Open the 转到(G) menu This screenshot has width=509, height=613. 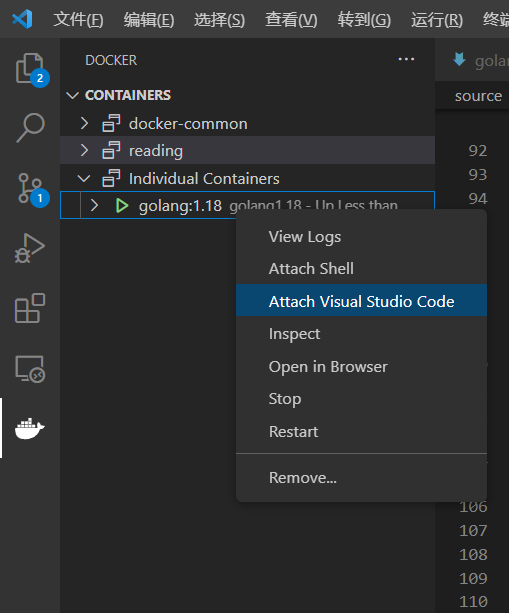tap(364, 20)
